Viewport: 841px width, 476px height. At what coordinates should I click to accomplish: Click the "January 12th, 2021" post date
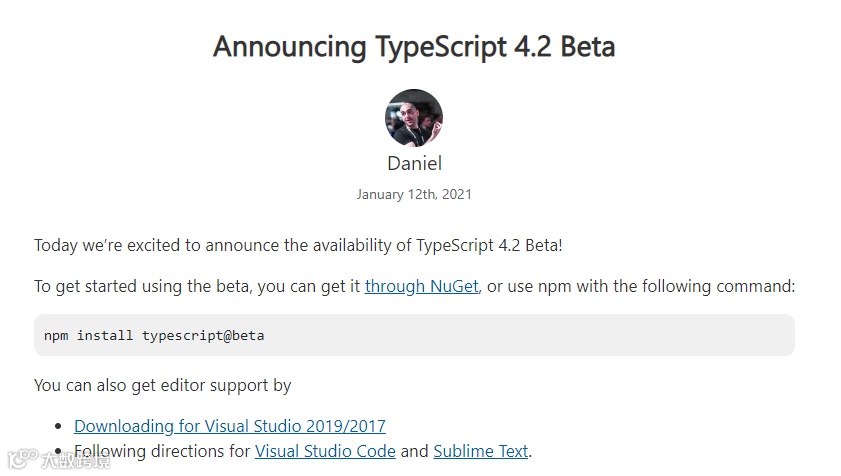(414, 194)
